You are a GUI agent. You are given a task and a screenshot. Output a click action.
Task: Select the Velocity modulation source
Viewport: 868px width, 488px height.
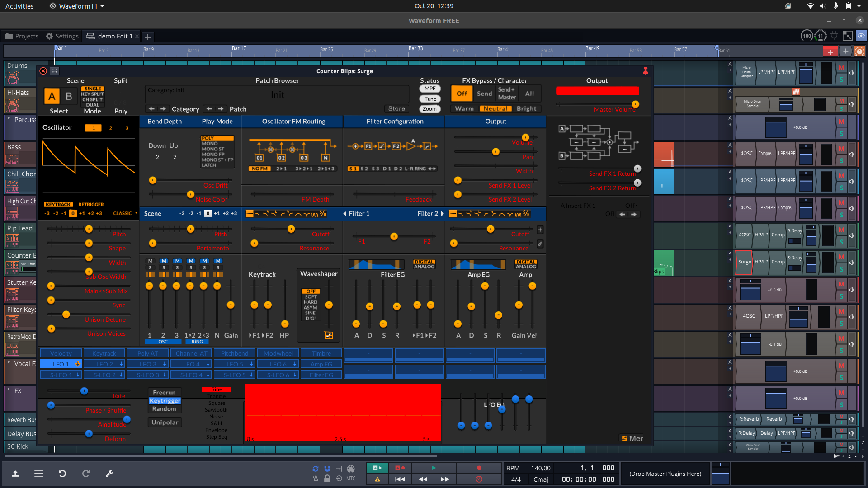point(61,353)
